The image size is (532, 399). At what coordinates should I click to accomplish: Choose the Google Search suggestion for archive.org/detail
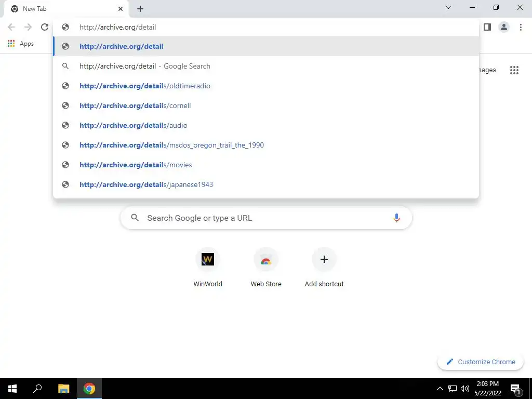[x=266, y=66]
